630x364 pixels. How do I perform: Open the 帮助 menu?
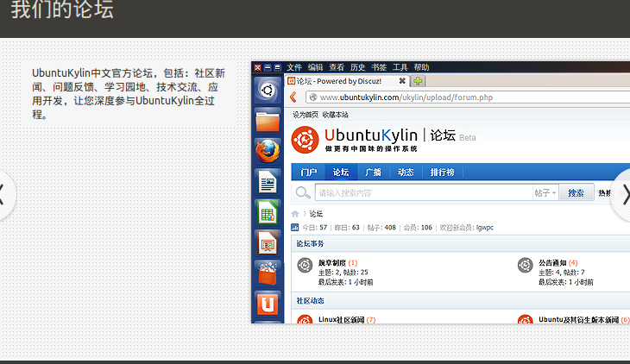coord(421,67)
